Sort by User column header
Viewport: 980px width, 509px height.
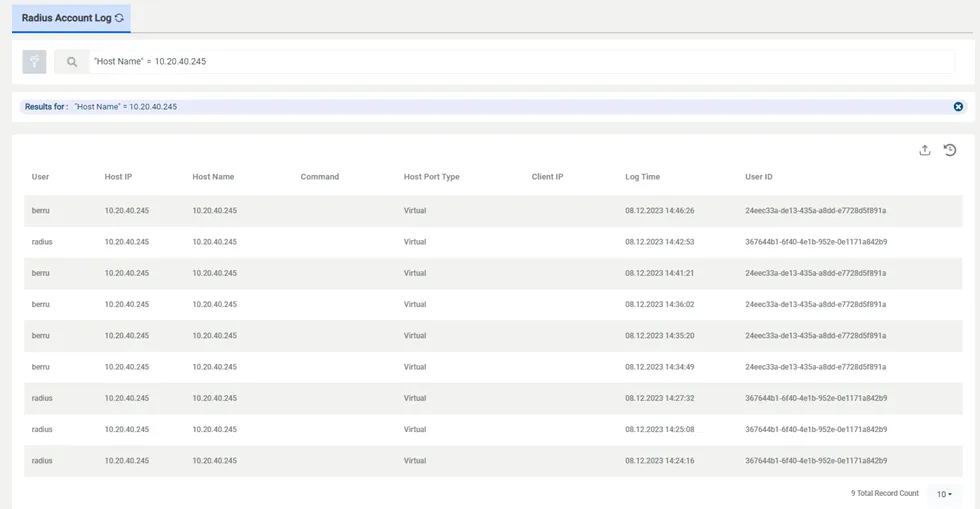(41, 177)
